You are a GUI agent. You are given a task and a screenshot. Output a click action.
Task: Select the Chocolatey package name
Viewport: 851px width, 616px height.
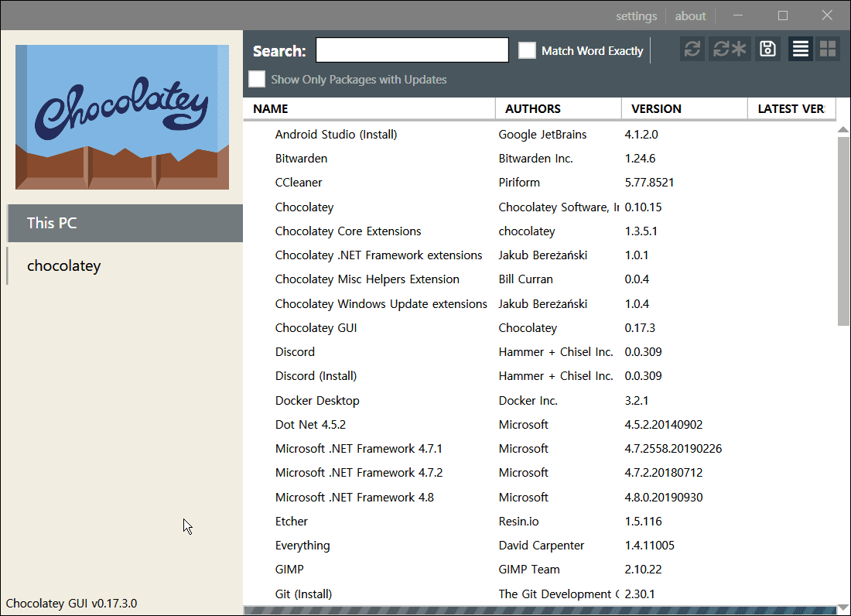click(304, 207)
